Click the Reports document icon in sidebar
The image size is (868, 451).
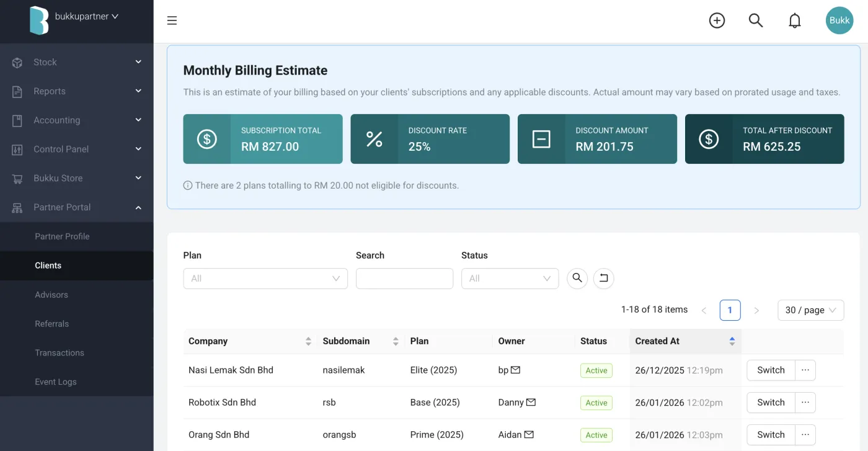pos(17,91)
